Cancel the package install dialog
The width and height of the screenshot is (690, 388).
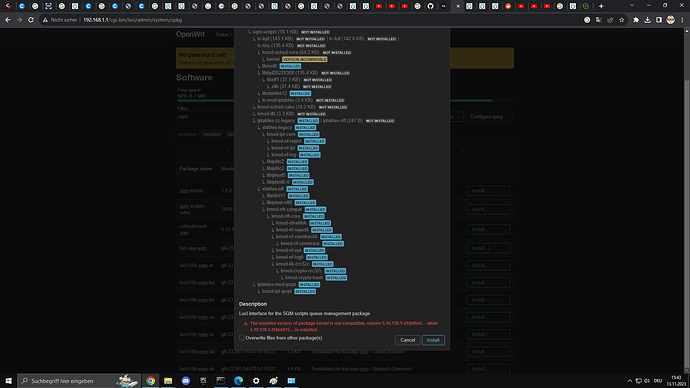(407, 340)
